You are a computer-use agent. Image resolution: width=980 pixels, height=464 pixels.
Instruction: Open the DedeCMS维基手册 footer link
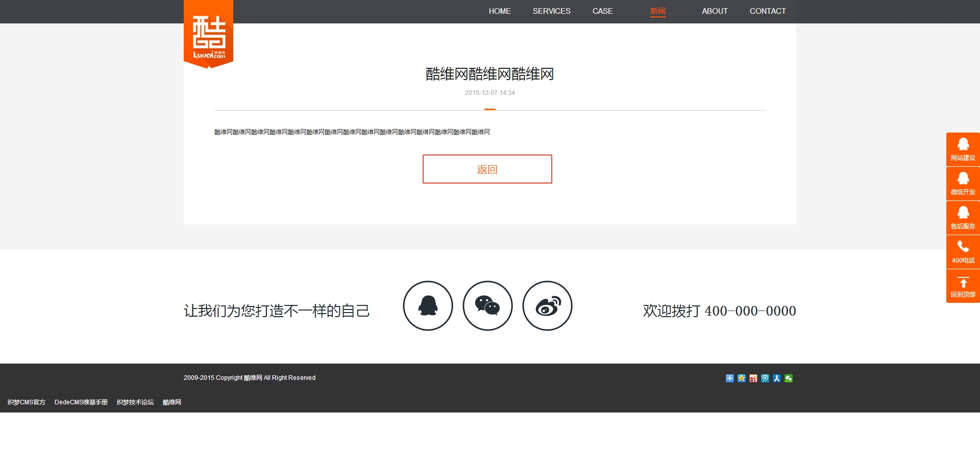pos(81,402)
